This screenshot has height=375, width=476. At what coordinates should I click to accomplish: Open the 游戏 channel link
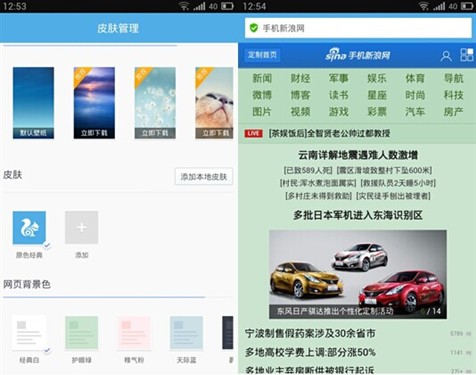point(339,112)
